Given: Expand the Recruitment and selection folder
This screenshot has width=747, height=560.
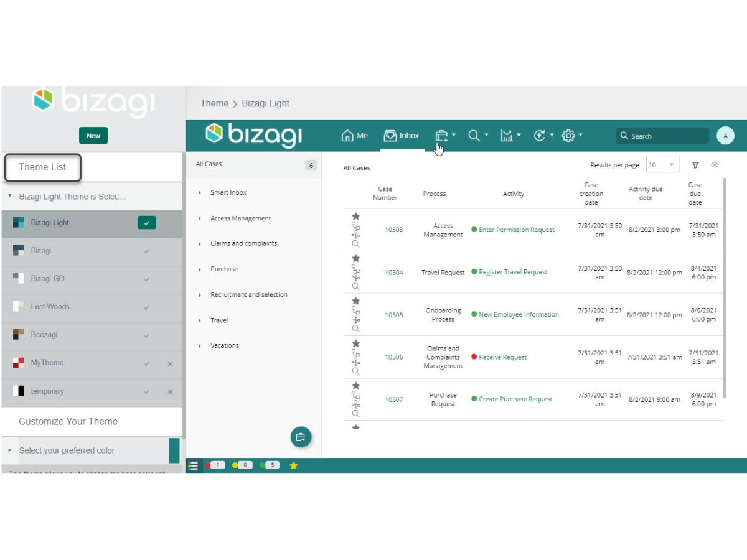Looking at the screenshot, I should [x=200, y=295].
